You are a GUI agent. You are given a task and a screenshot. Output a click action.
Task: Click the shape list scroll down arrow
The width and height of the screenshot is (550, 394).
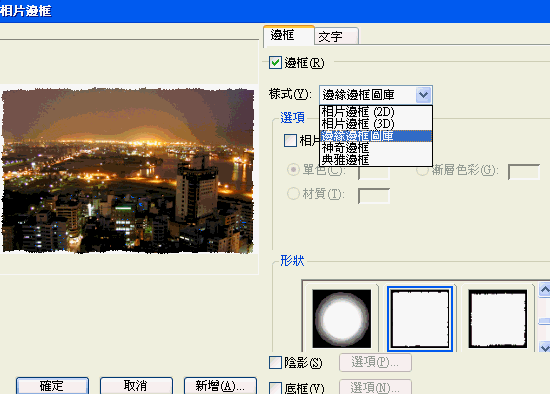544,347
